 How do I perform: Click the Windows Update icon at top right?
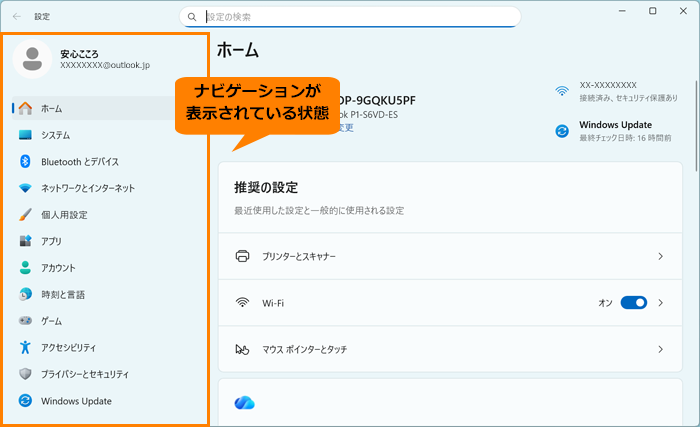562,131
